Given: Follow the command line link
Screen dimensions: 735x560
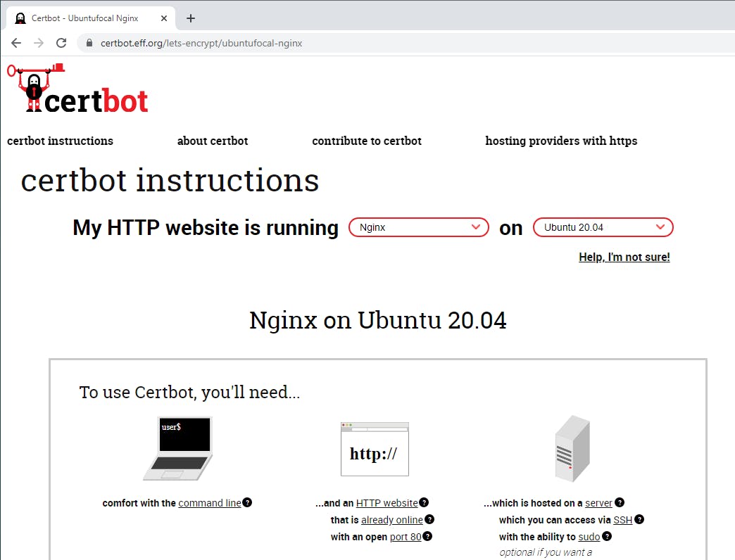Looking at the screenshot, I should coord(210,503).
